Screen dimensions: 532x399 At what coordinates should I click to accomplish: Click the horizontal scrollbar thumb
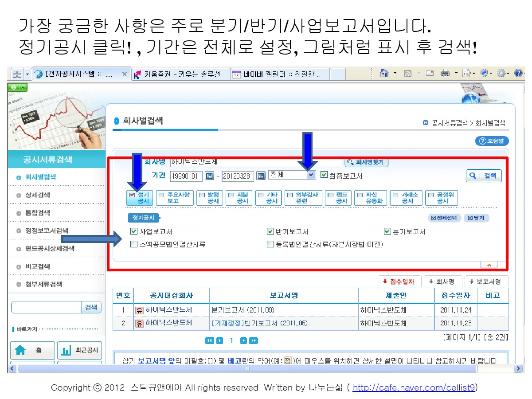click(246, 368)
